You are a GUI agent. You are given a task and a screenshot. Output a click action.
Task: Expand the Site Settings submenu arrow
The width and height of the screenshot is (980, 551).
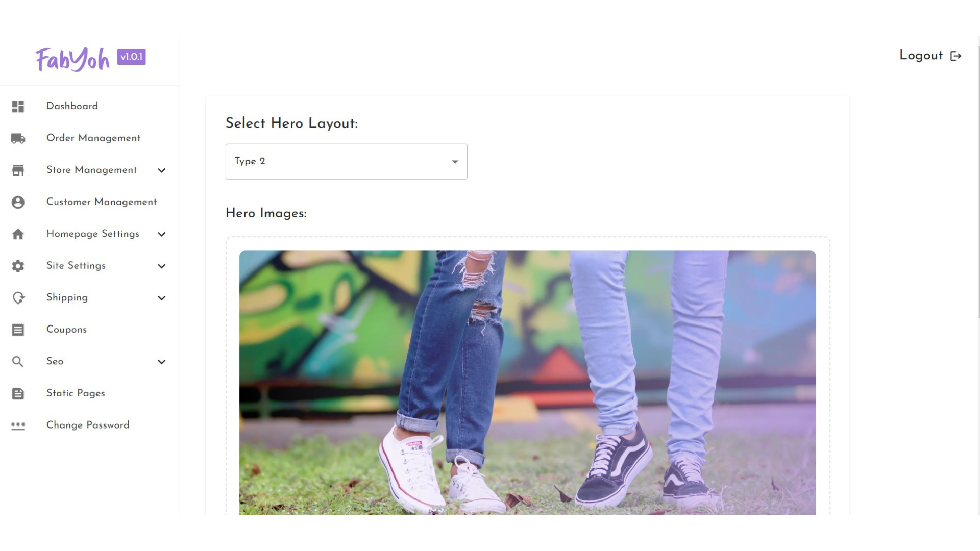[x=162, y=266]
